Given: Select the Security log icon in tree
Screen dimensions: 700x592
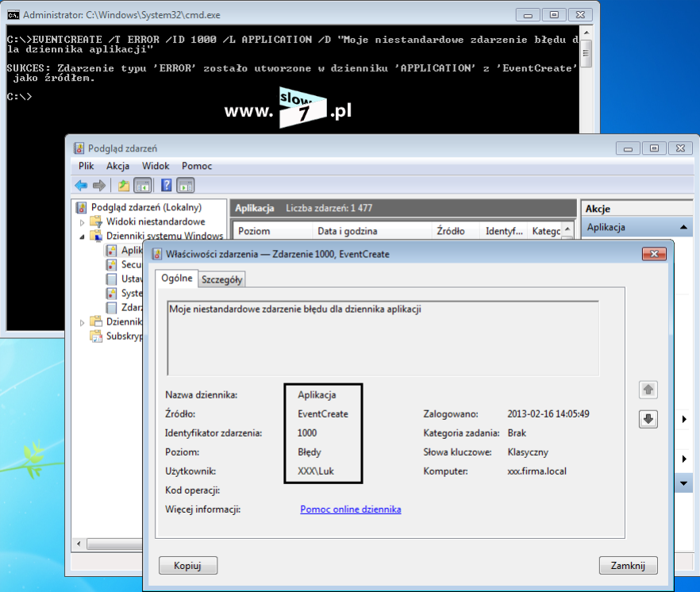Looking at the screenshot, I should point(111,265).
